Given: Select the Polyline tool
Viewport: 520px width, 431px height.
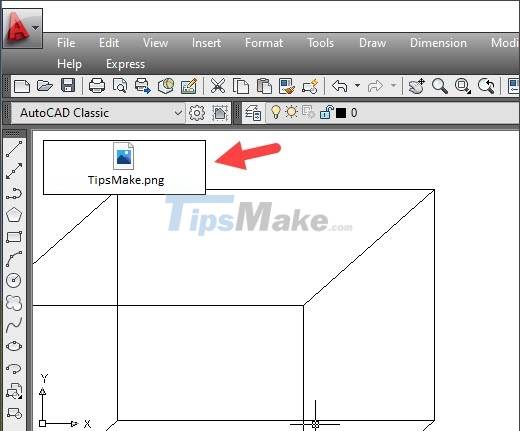Looking at the screenshot, I should 14,193.
